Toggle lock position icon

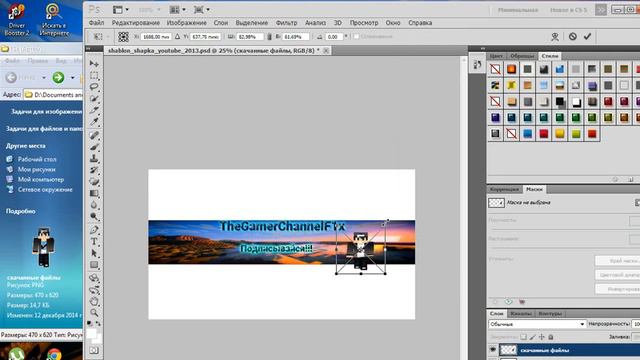pyautogui.click(x=541, y=337)
